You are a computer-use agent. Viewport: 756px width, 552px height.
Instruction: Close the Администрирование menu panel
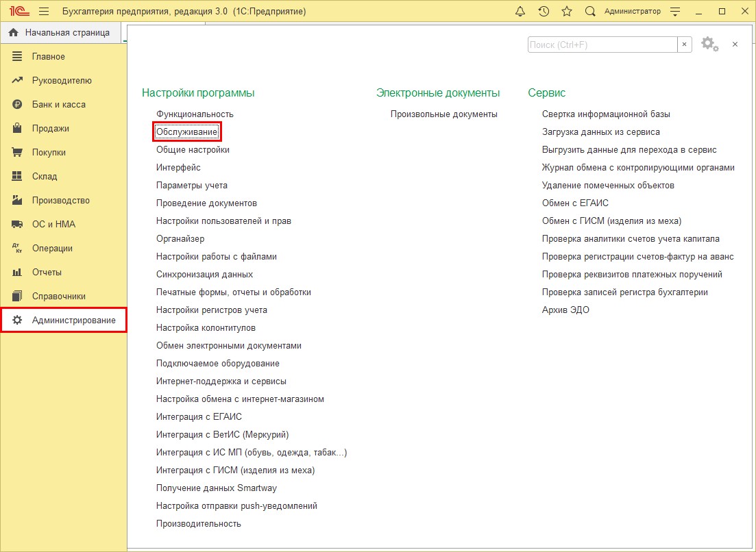coord(735,45)
